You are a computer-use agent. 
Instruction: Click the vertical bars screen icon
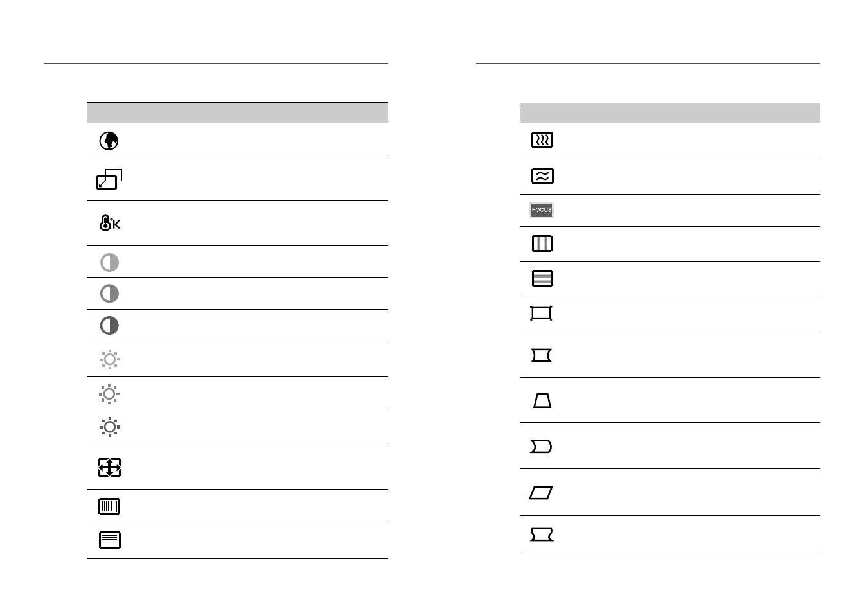109,506
